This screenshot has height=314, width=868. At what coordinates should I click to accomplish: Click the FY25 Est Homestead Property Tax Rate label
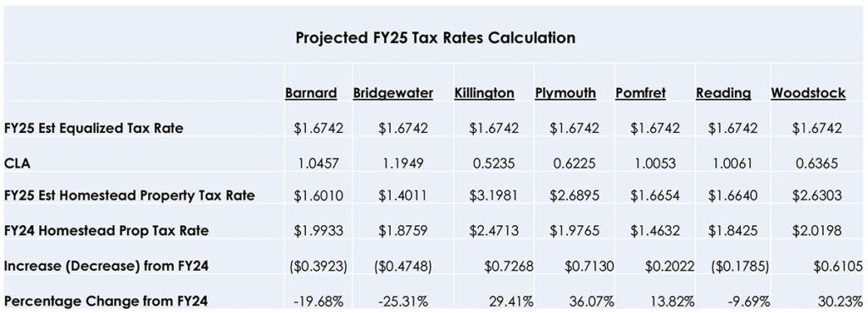coord(130,196)
